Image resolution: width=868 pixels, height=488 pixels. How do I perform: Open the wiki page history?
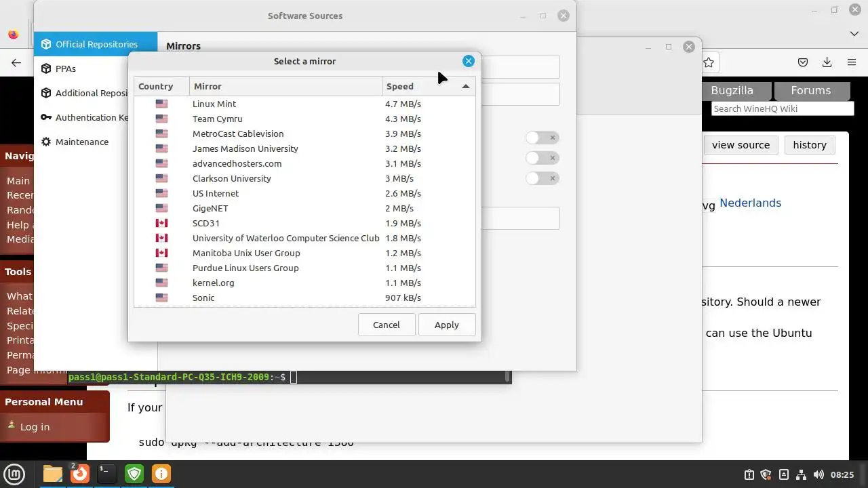(x=810, y=145)
